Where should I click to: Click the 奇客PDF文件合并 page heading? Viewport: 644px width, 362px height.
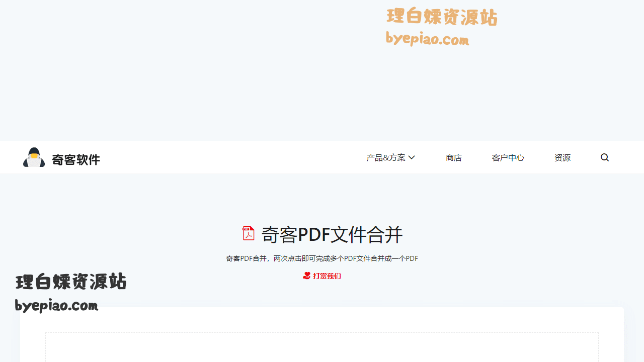tap(332, 234)
